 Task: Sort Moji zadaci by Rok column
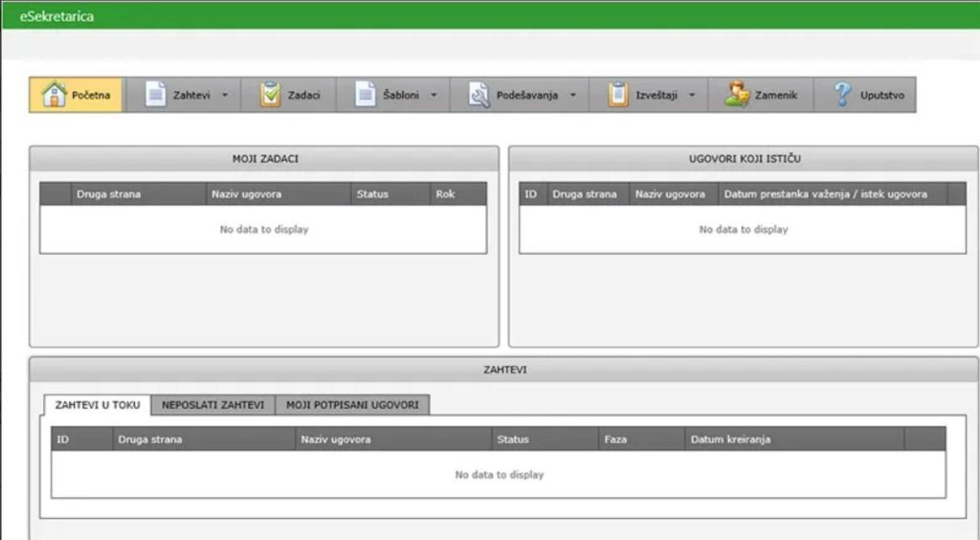(x=446, y=194)
